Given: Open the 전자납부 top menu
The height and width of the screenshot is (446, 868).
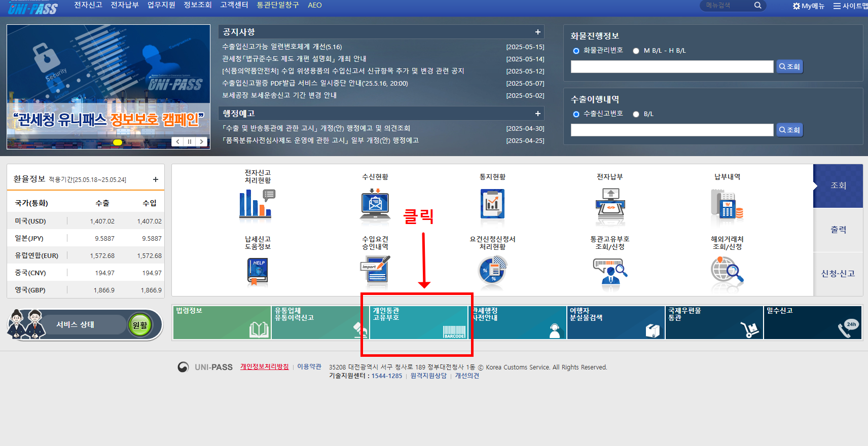Looking at the screenshot, I should [x=125, y=5].
